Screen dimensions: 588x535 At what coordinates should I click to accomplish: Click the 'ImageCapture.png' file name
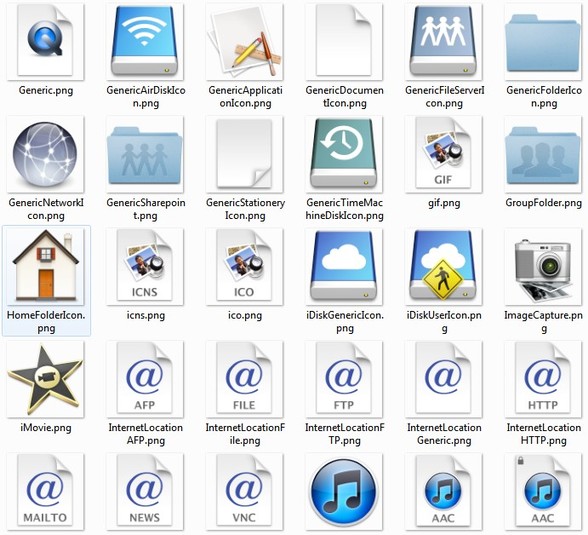[544, 322]
